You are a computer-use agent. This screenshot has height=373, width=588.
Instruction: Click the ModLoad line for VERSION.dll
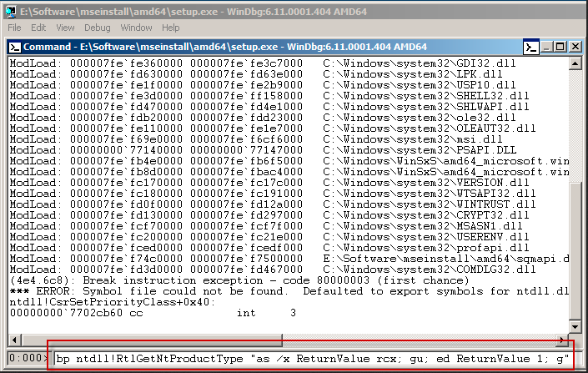pyautogui.click(x=269, y=183)
